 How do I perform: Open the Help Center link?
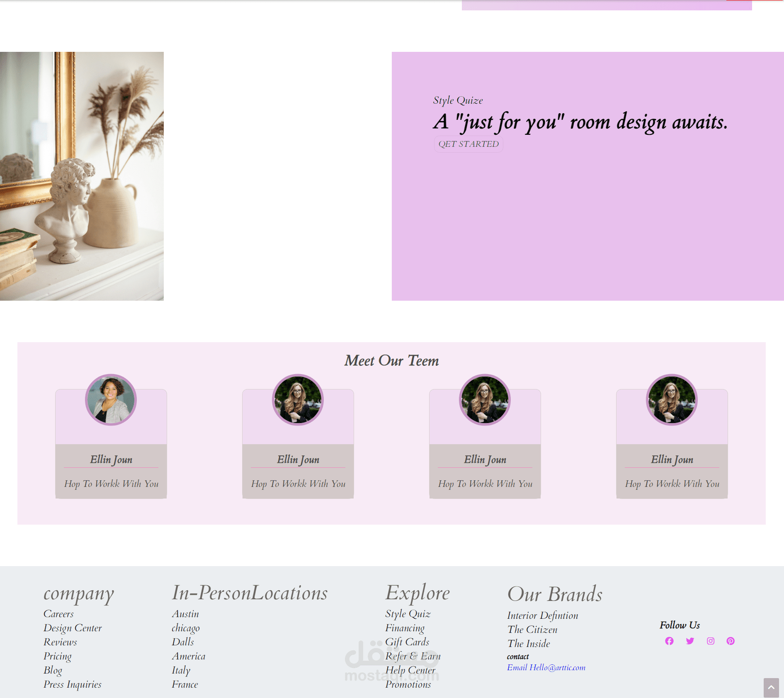point(410,670)
